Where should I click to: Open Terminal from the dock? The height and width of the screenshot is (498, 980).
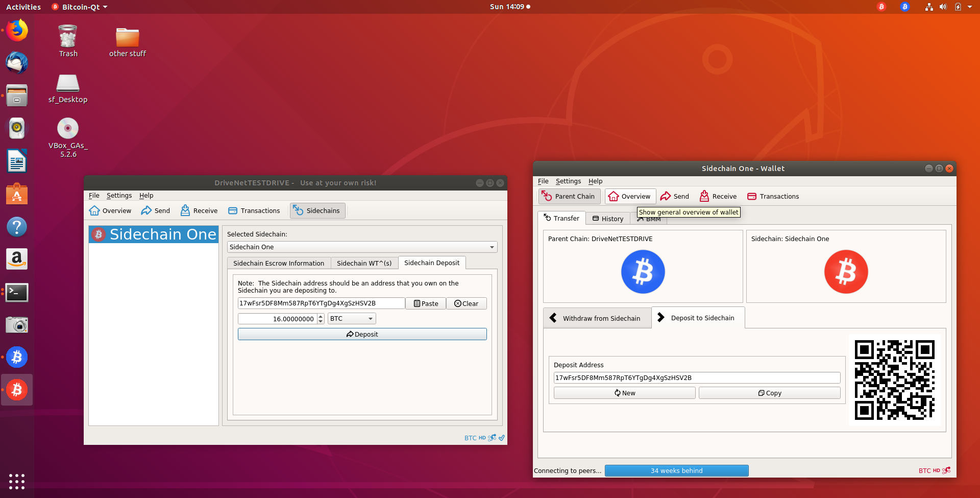(17, 292)
